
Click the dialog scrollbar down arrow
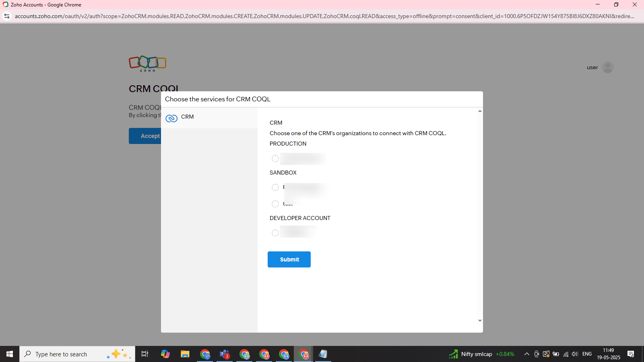pyautogui.click(x=480, y=321)
